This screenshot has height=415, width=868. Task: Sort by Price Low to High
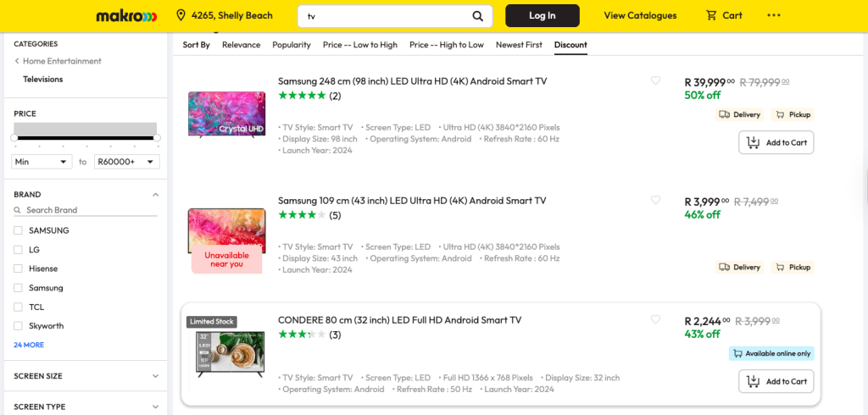tap(359, 45)
